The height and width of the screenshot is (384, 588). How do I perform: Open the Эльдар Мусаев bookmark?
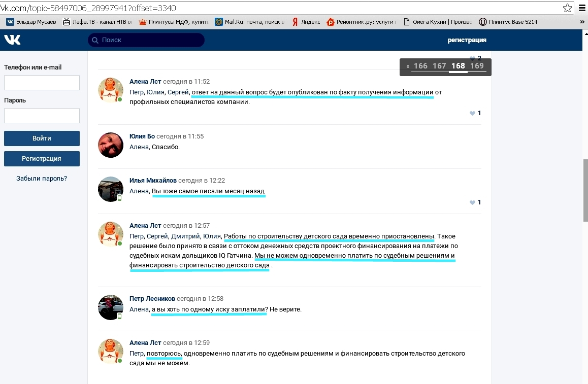[x=31, y=22]
